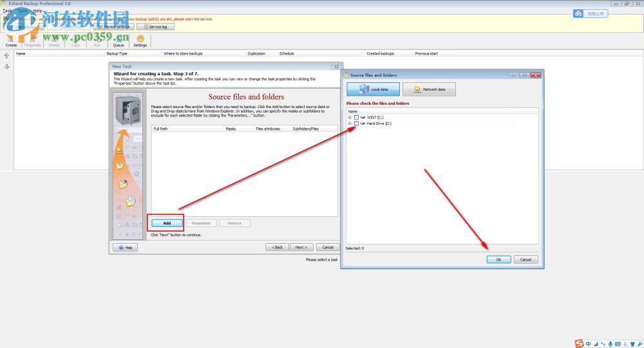Switch to the Local data tab
The height and width of the screenshot is (348, 644).
tap(373, 89)
